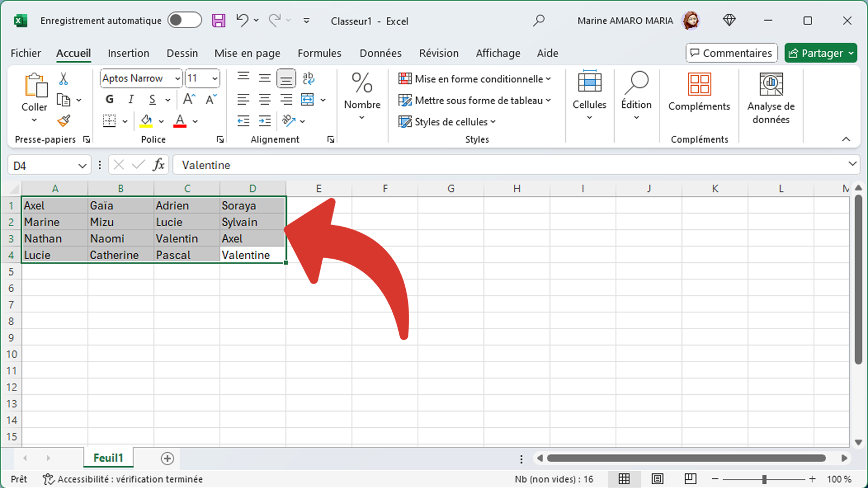Viewport: 868px width, 488px height.
Task: Switch to the Formules ribbon tab
Action: 319,53
